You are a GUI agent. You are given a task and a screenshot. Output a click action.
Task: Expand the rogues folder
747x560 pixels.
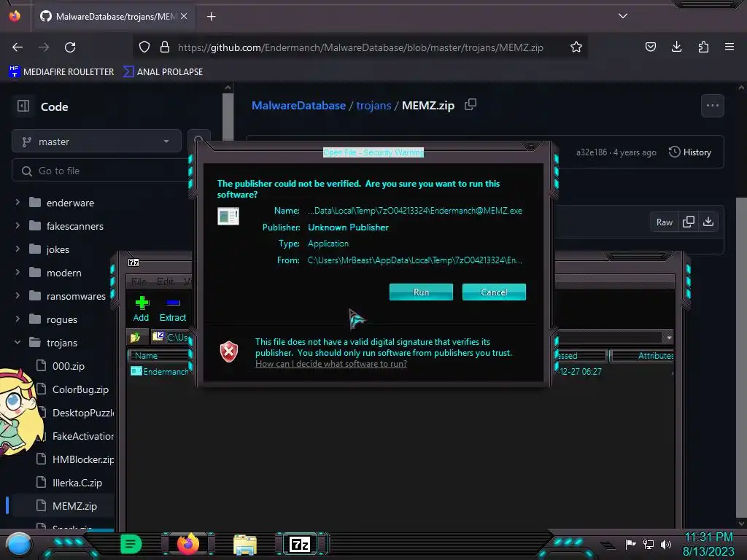coord(18,319)
